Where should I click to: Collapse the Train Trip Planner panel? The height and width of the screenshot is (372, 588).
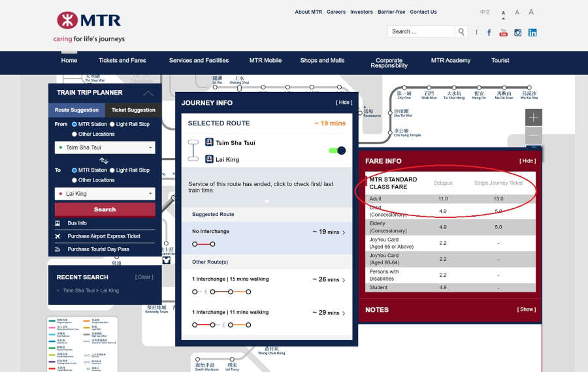tap(148, 93)
